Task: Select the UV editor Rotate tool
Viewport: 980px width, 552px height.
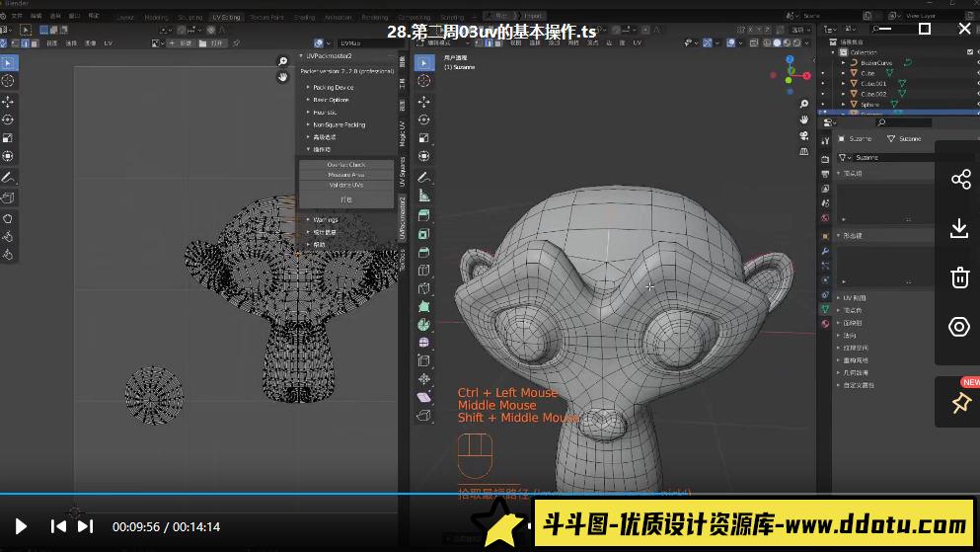Action: coord(8,119)
